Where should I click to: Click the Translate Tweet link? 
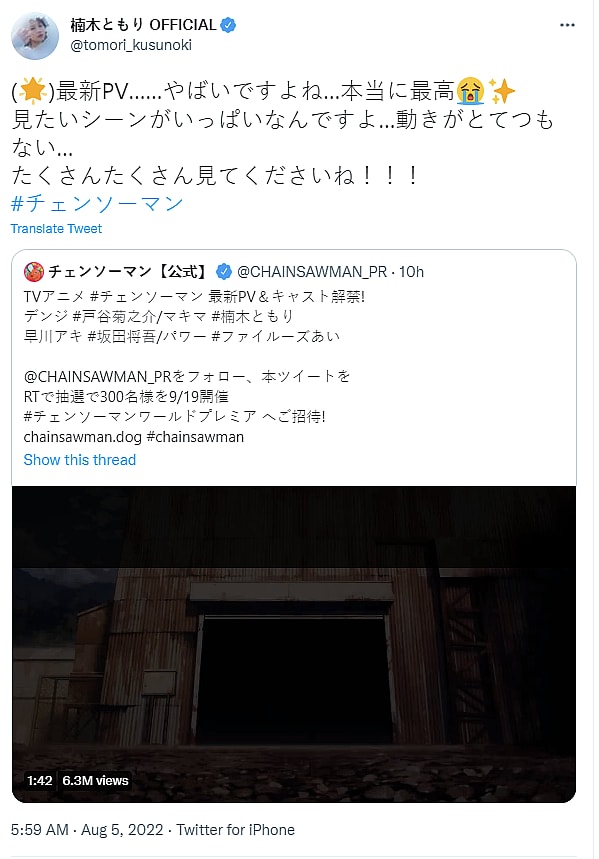[56, 228]
